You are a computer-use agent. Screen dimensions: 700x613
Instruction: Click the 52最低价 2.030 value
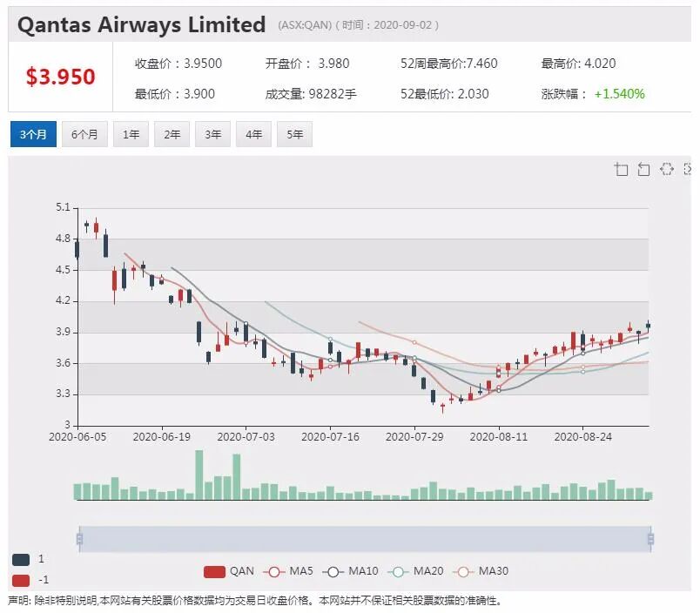[444, 94]
